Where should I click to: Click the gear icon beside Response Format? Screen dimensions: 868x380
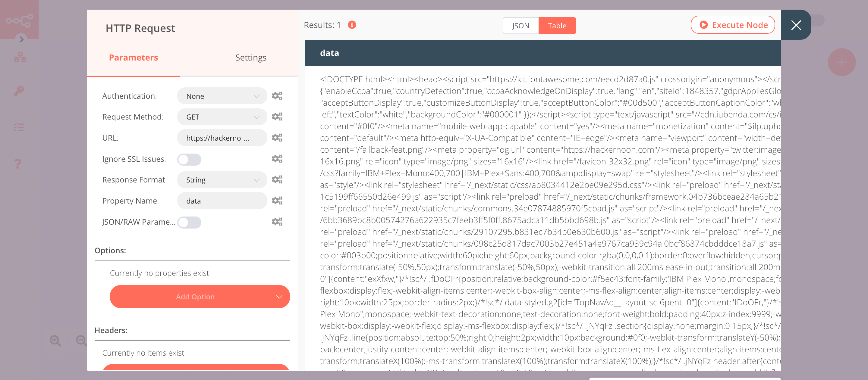click(x=277, y=179)
